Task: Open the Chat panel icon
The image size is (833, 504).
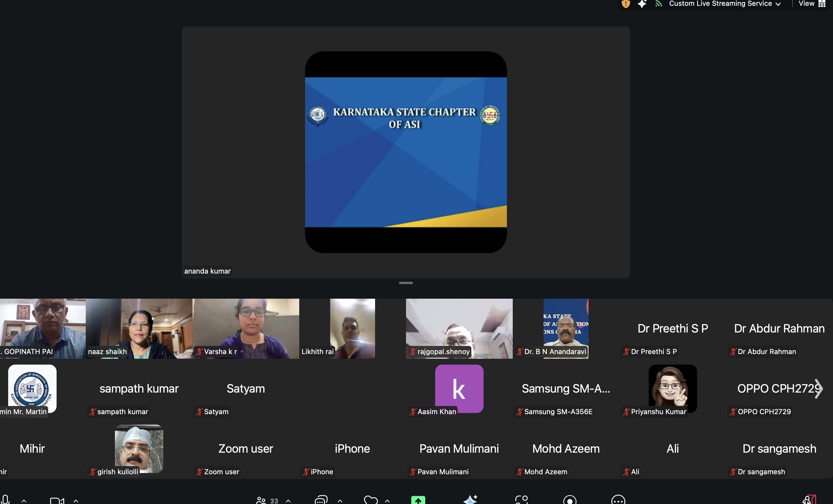Action: [x=321, y=500]
